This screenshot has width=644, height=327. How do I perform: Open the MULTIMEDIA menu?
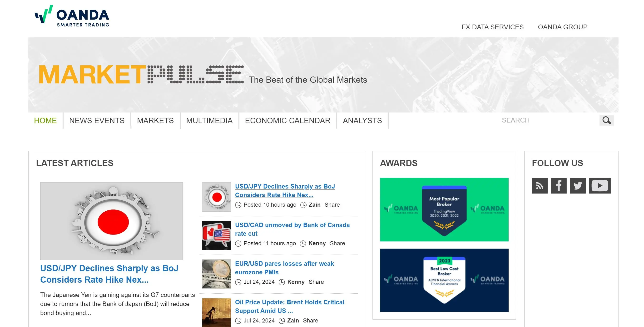point(209,121)
